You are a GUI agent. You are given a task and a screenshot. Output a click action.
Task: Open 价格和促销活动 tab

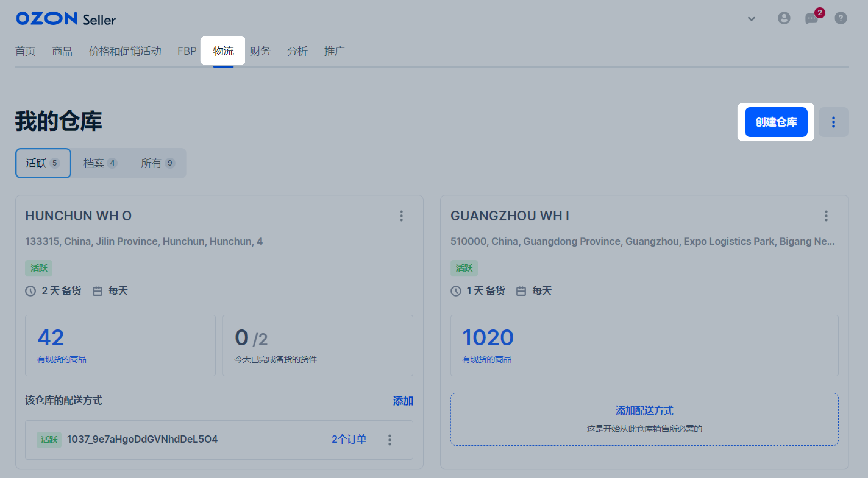pyautogui.click(x=125, y=51)
